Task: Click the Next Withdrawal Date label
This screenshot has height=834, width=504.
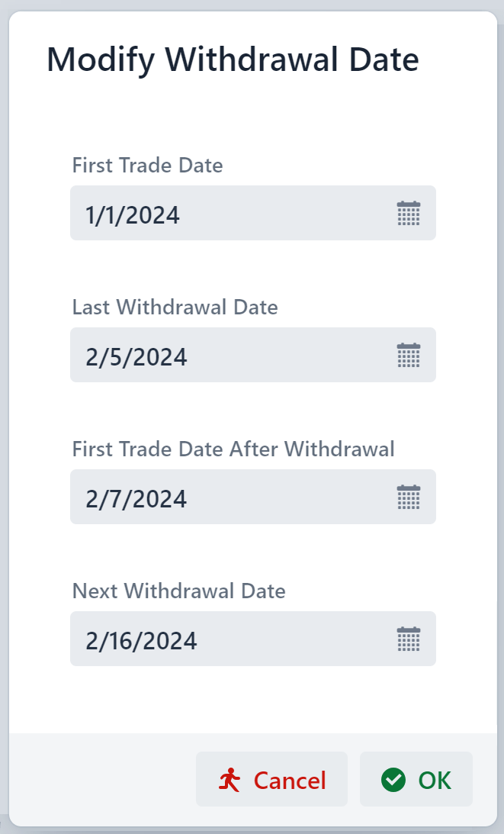Action: coord(178,591)
